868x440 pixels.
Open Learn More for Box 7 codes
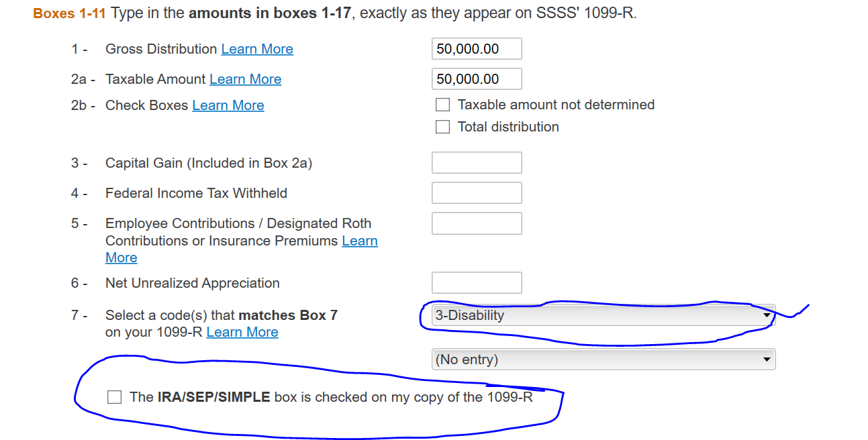(x=242, y=332)
